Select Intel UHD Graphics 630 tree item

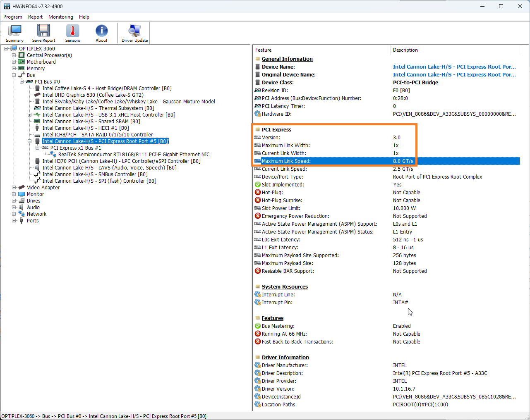click(93, 95)
